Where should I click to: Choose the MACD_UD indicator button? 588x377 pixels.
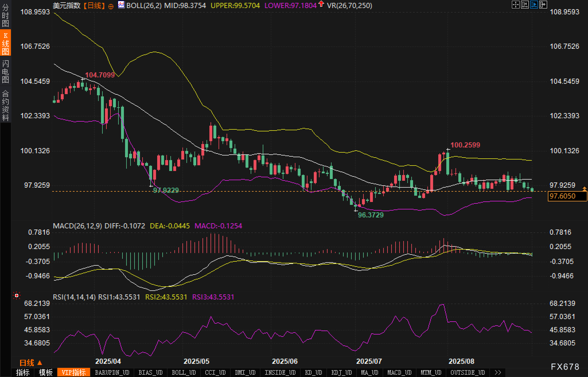[x=399, y=372]
